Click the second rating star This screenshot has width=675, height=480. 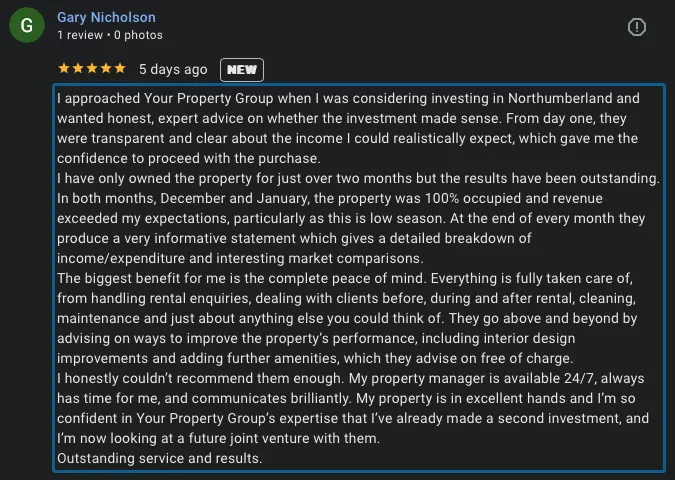pos(78,68)
